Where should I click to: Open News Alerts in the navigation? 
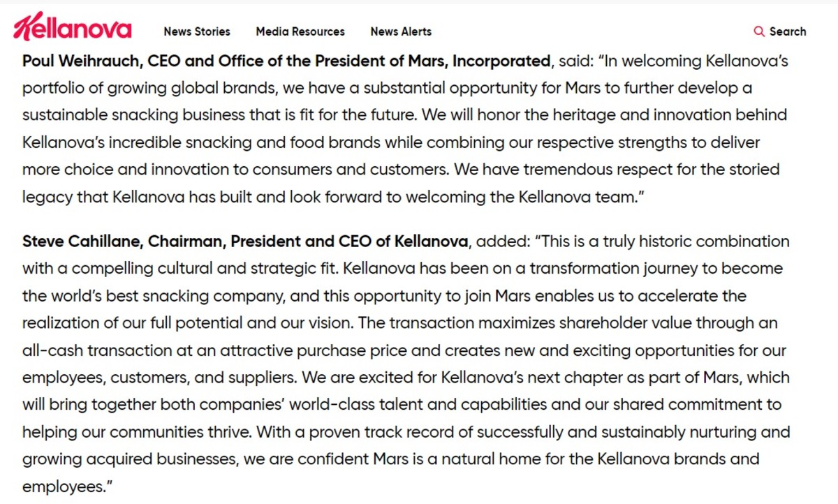(401, 31)
